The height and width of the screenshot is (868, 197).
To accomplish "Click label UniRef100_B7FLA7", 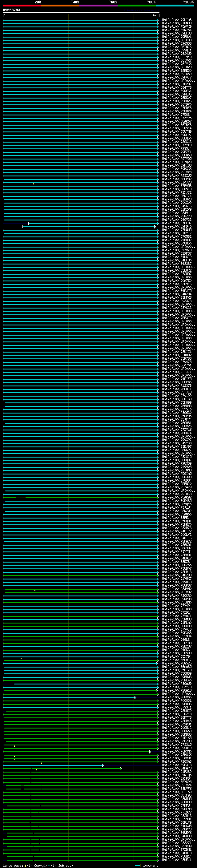I will (x=177, y=223).
